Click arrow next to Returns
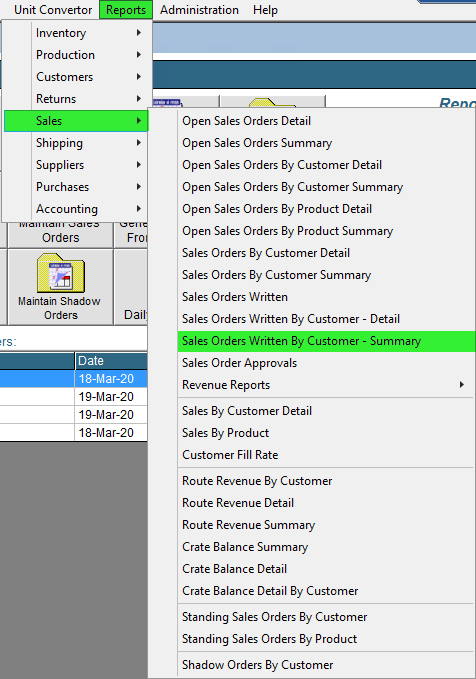The width and height of the screenshot is (476, 679). point(139,99)
